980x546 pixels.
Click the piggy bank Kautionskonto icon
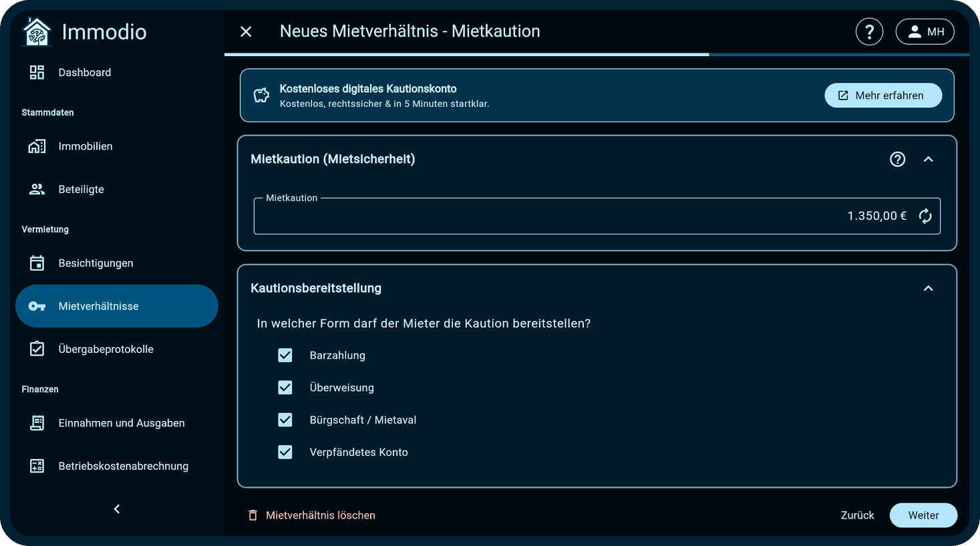click(x=261, y=96)
